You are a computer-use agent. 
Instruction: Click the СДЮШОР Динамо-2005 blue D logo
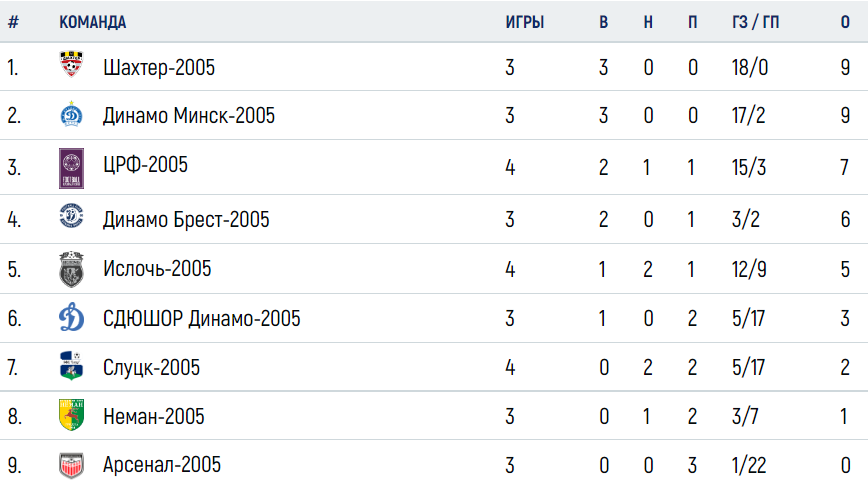pos(71,317)
